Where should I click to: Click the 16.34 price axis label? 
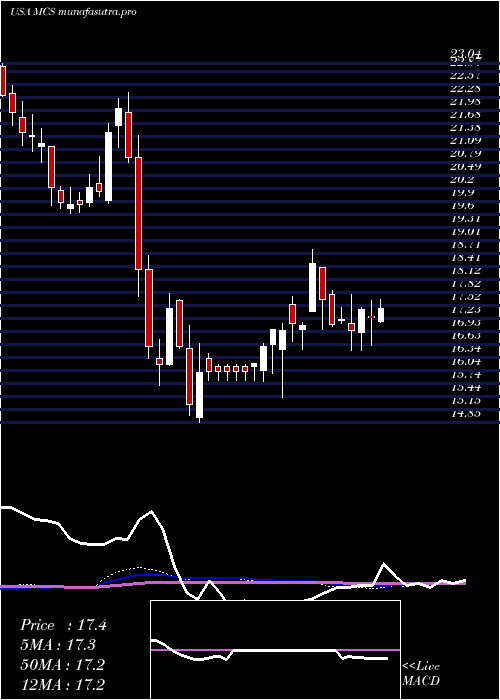(466, 348)
